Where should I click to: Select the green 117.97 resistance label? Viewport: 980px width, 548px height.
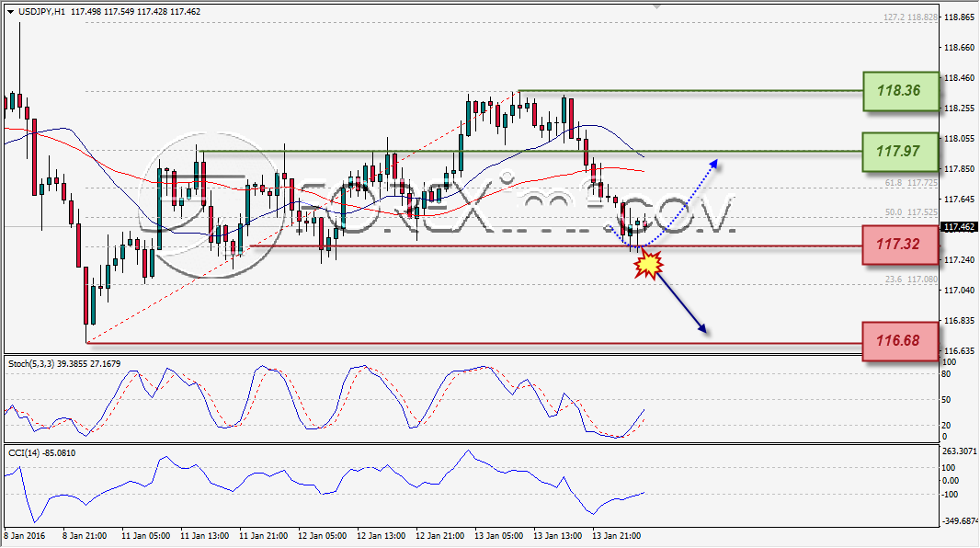tap(901, 151)
